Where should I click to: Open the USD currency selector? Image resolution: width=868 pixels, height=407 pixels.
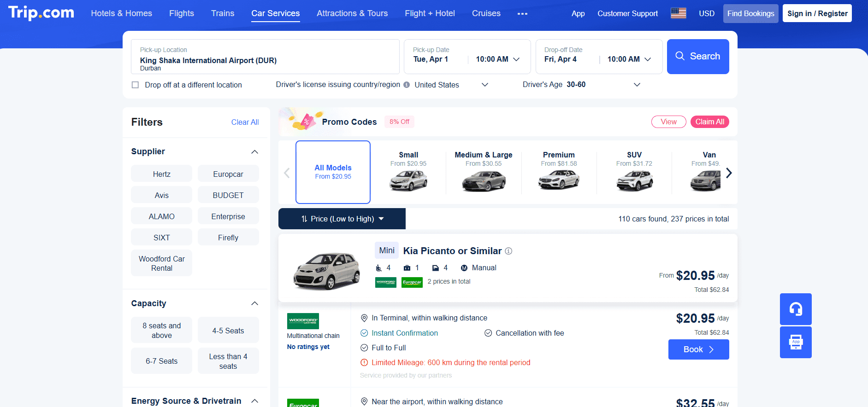click(707, 13)
